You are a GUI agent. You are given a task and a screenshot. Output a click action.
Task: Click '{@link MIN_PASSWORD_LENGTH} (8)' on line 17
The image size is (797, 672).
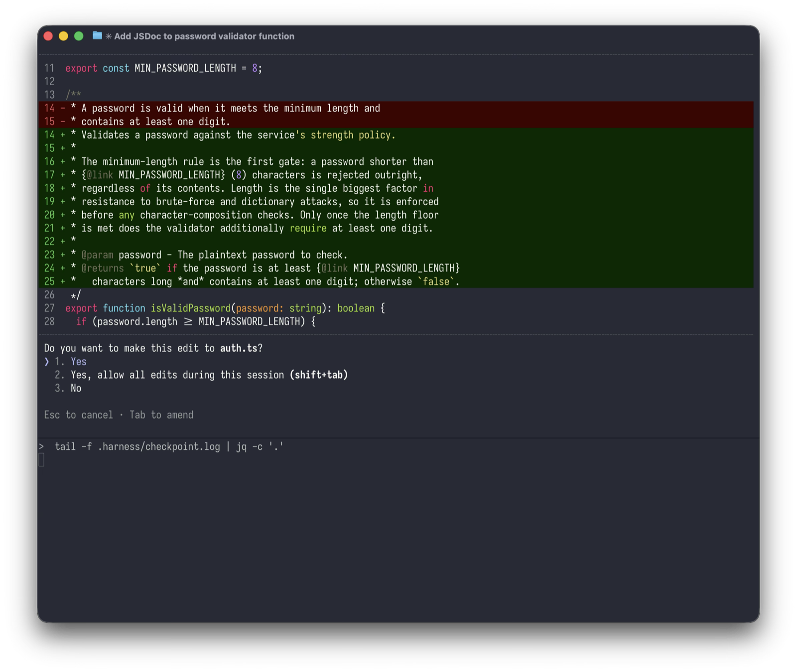click(164, 175)
